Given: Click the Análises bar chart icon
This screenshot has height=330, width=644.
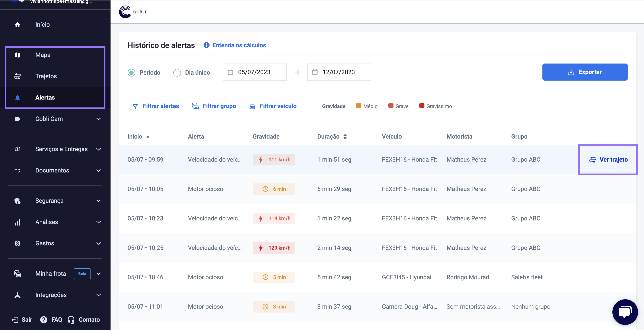Looking at the screenshot, I should 17,222.
